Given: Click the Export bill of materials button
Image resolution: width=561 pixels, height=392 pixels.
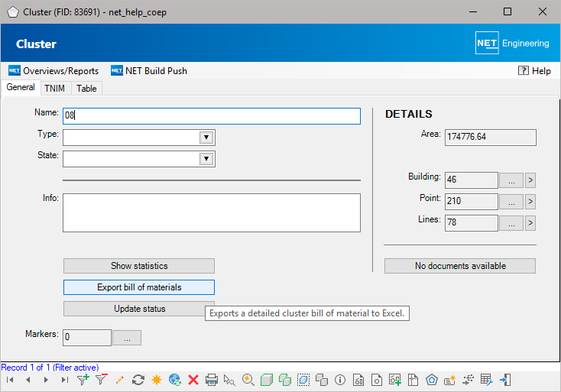Looking at the screenshot, I should coord(139,287).
